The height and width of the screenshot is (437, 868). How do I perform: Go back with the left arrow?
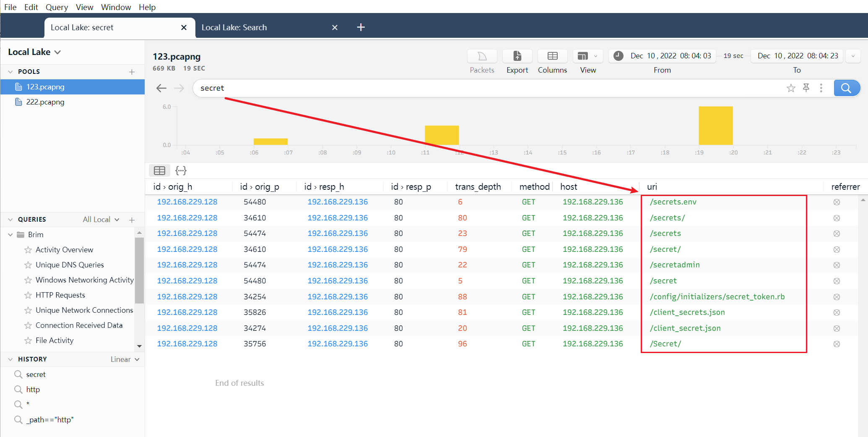tap(161, 88)
